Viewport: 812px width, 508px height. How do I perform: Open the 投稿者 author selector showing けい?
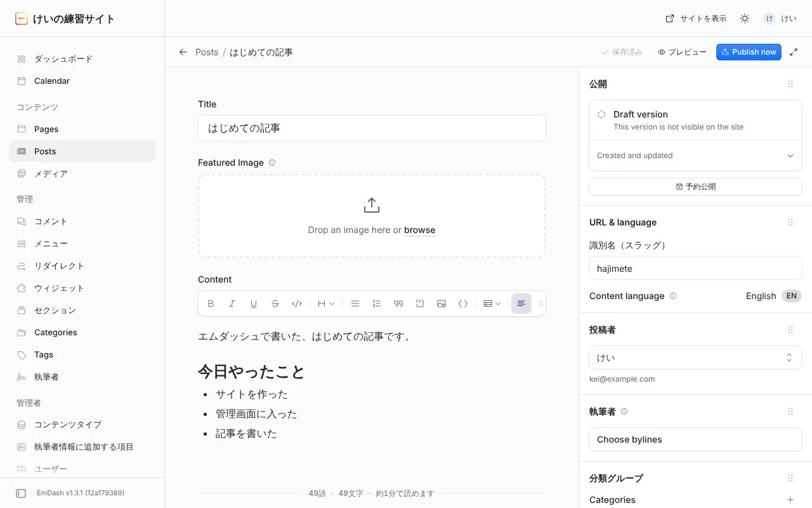pos(695,358)
